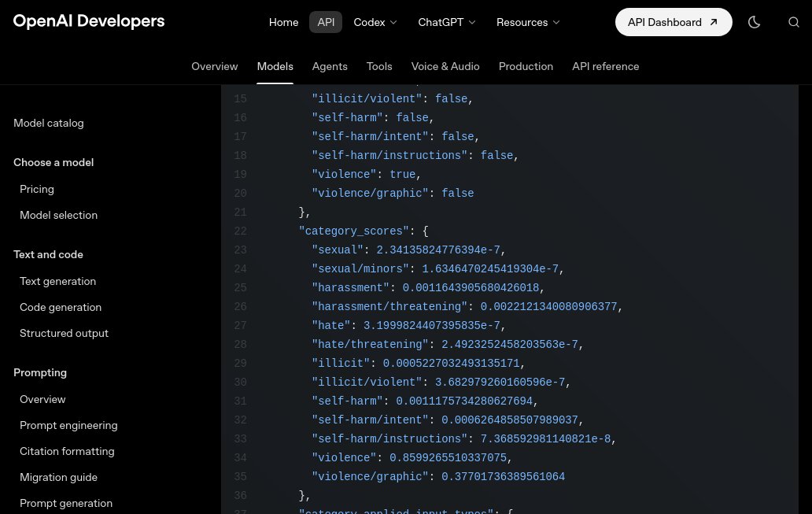Open Migration guide in the sidebar

pos(58,477)
